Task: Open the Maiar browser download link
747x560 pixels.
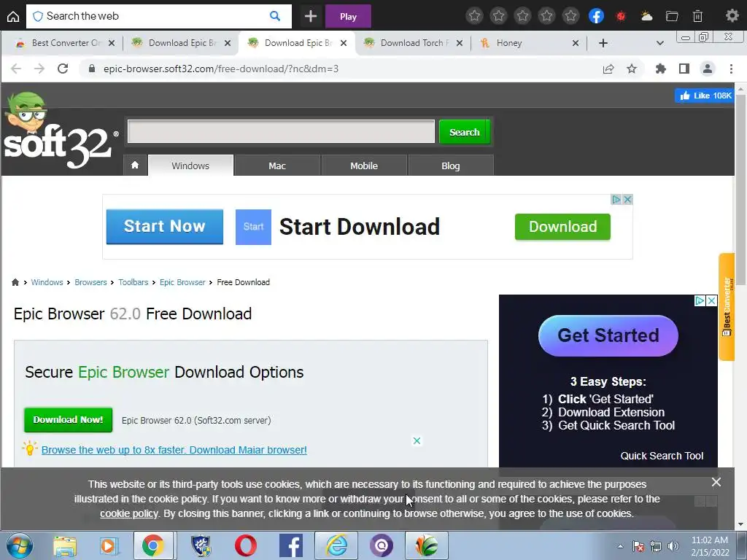Action: (174, 450)
